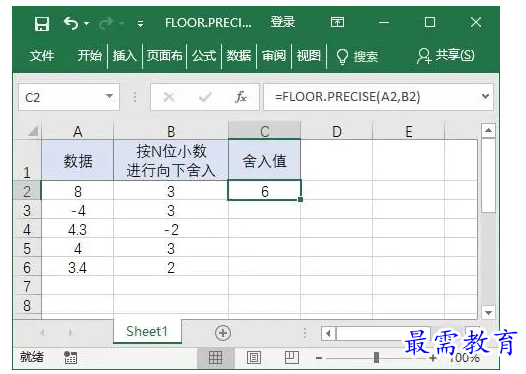526x374 pixels.
Task: Click horizontal scrollbar left arrow
Action: coord(328,333)
